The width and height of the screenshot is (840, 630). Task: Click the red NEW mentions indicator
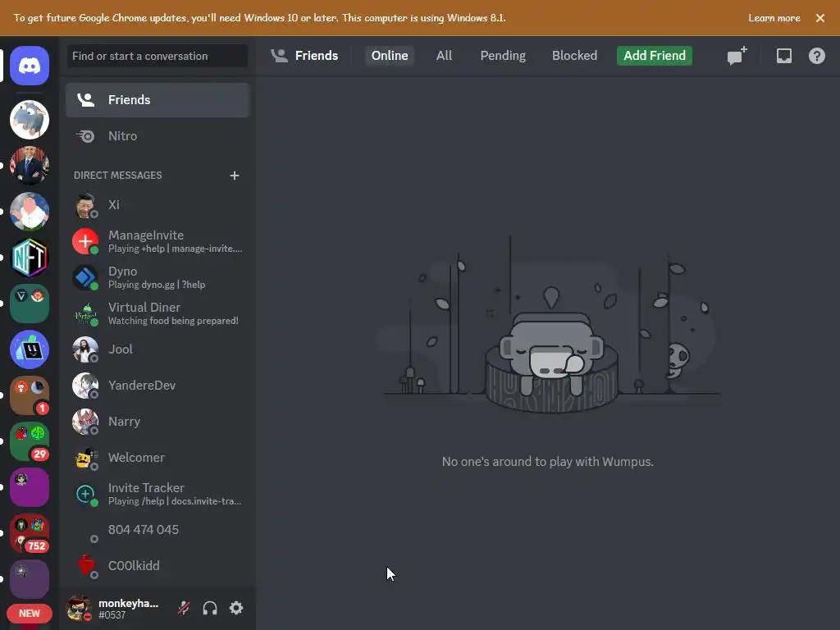tap(30, 614)
